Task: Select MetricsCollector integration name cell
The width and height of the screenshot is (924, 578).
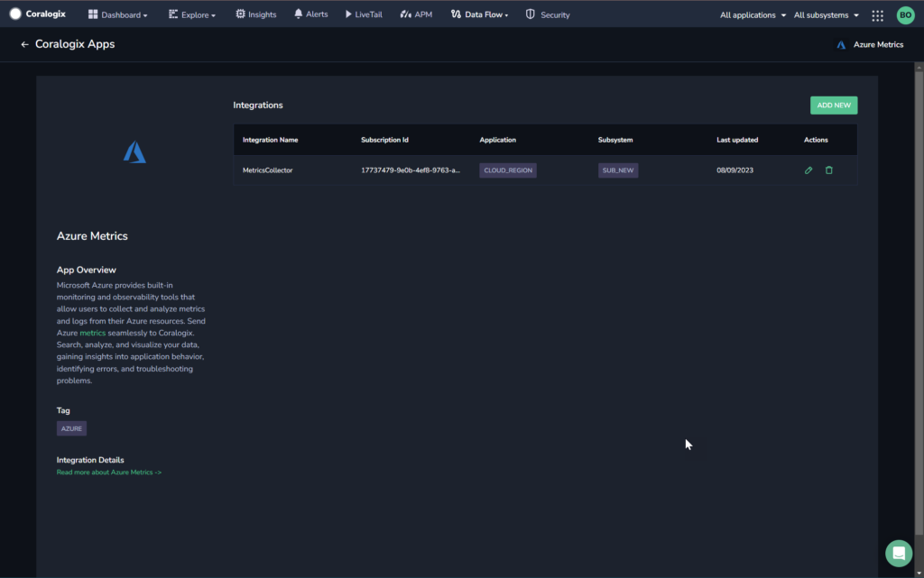Action: tap(267, 170)
